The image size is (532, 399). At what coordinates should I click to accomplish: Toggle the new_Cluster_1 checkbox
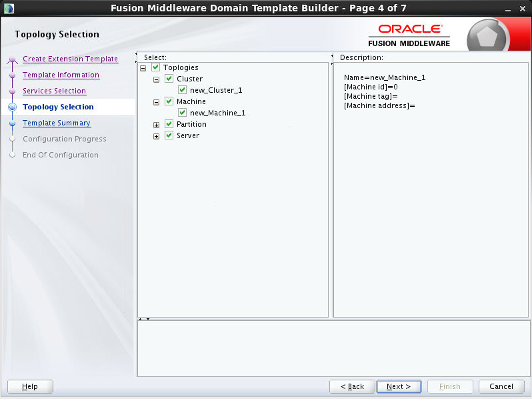[182, 90]
